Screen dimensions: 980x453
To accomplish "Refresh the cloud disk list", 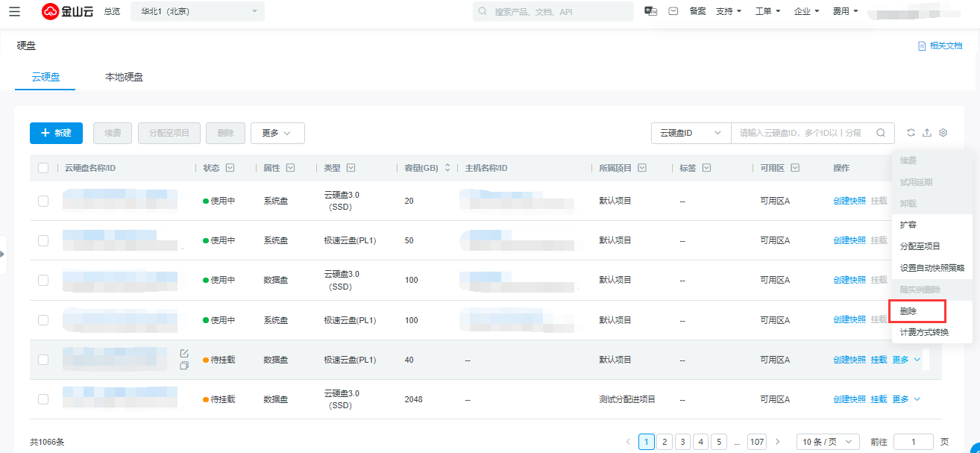I will click(x=911, y=133).
